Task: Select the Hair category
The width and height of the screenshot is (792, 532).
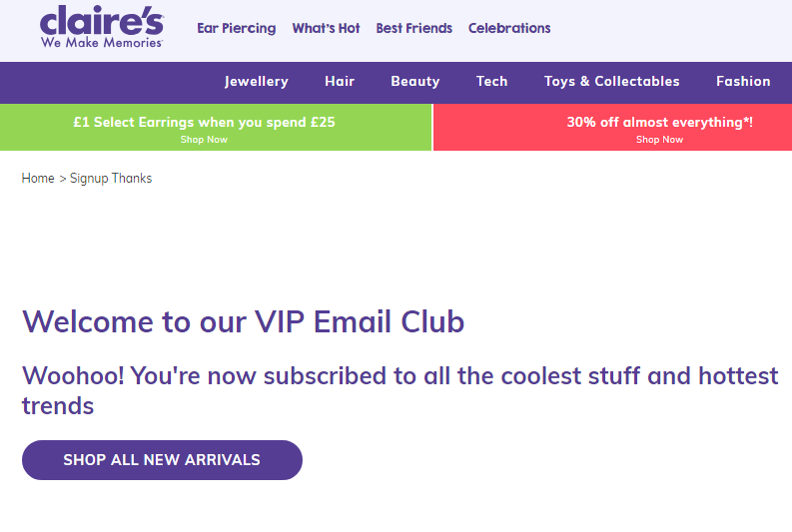Action: (x=340, y=81)
